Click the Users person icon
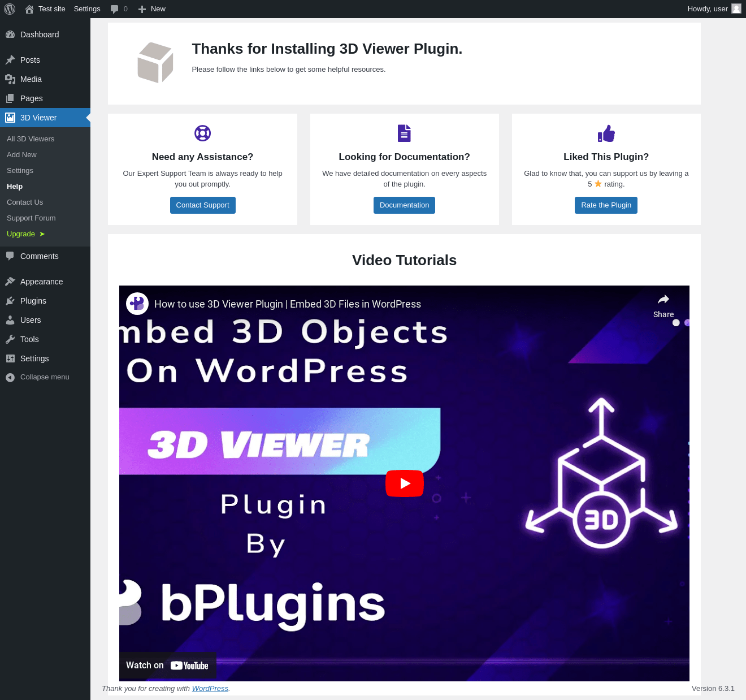Screen dimensions: 746x700 pyautogui.click(x=10, y=320)
